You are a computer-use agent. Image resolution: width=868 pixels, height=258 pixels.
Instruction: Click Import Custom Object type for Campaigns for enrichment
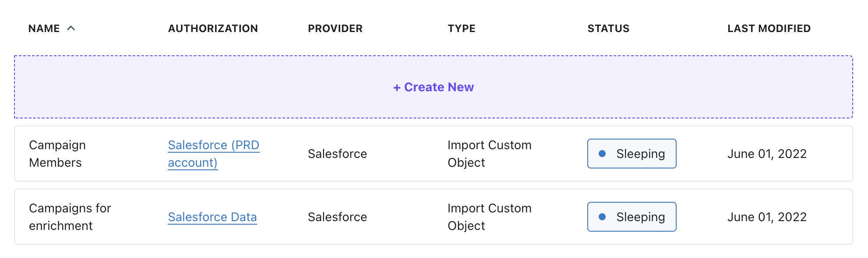pyautogui.click(x=489, y=217)
